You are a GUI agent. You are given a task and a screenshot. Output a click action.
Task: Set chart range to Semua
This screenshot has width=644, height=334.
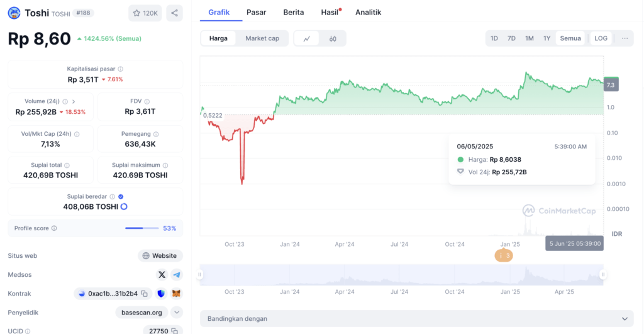coord(570,38)
